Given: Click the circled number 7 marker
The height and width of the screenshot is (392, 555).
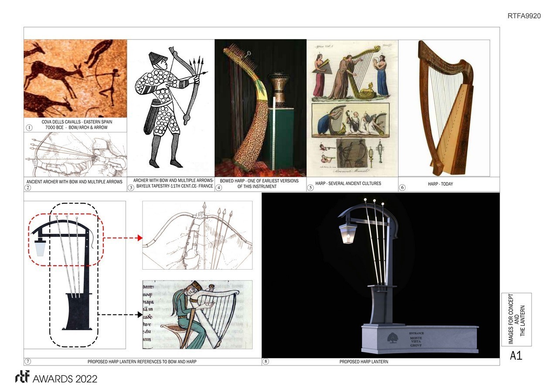Looking at the screenshot, I should [x=28, y=362].
